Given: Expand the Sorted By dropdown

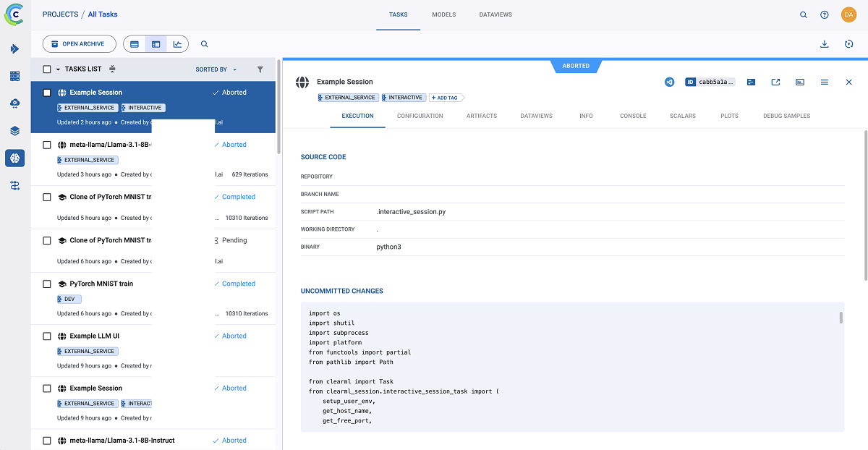Looking at the screenshot, I should 216,69.
